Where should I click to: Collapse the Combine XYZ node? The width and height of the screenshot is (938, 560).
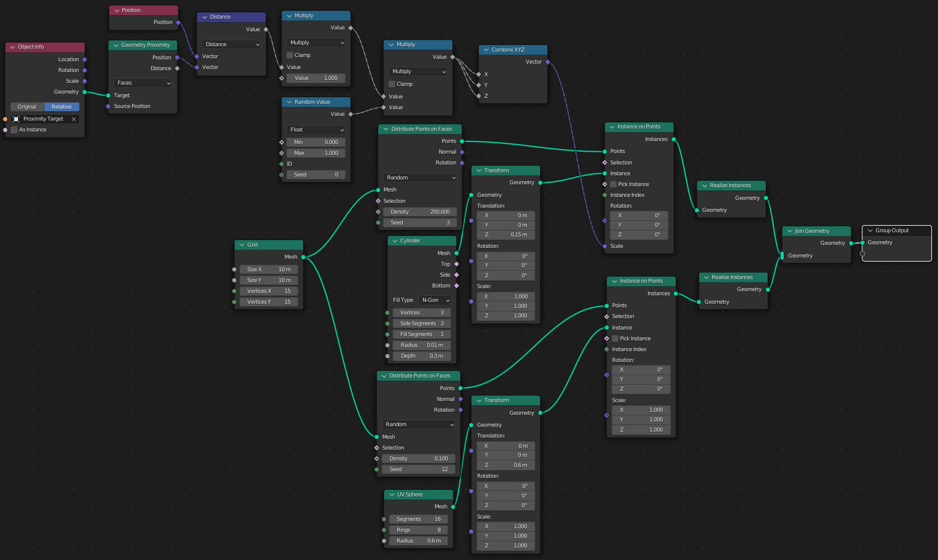(486, 50)
